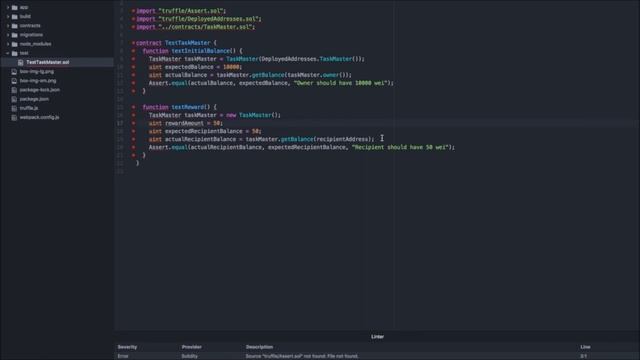Click lint error dot beside rewardAmount = 50 line
640x360 pixels.
pyautogui.click(x=133, y=123)
